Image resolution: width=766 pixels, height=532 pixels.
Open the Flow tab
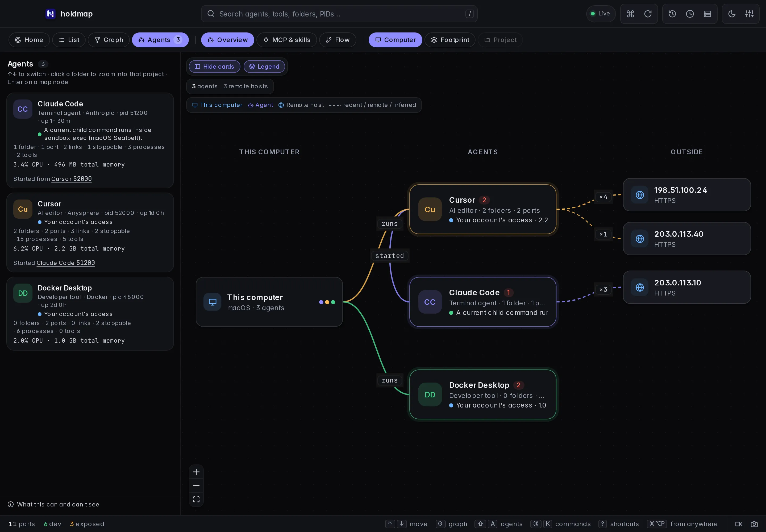click(x=338, y=40)
